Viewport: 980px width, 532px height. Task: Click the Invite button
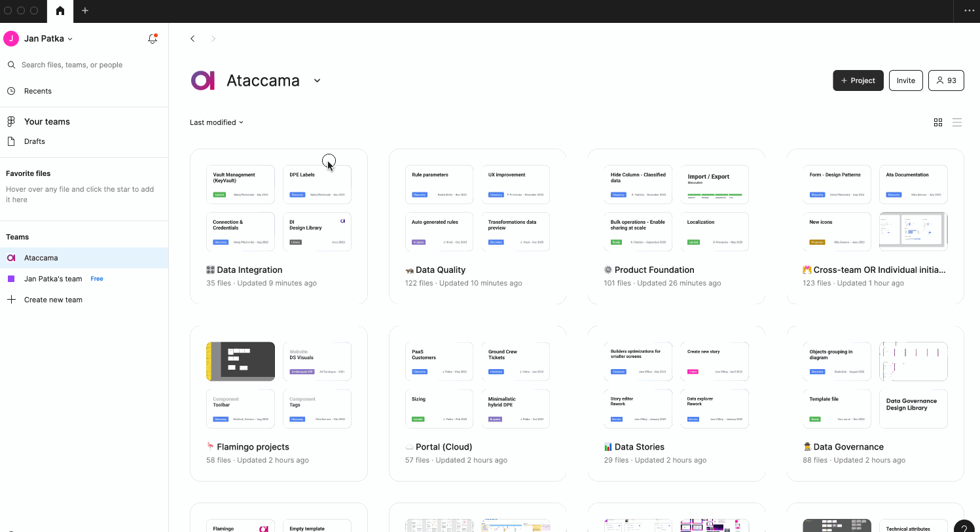tap(906, 80)
